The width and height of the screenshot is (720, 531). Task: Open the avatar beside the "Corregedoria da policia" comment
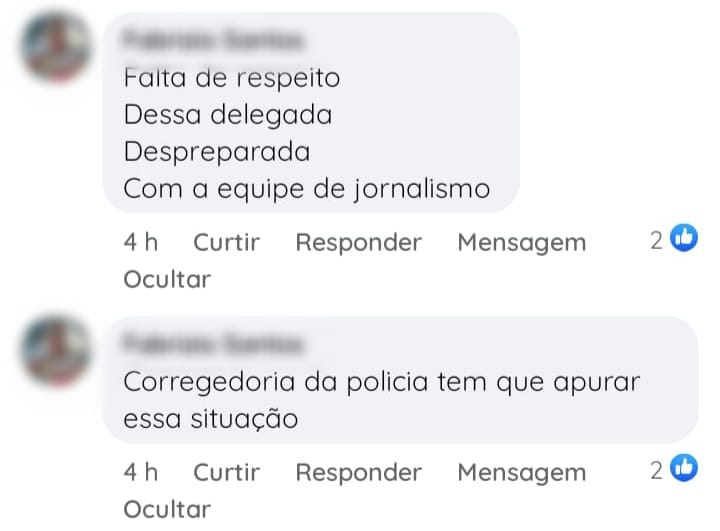(x=57, y=349)
